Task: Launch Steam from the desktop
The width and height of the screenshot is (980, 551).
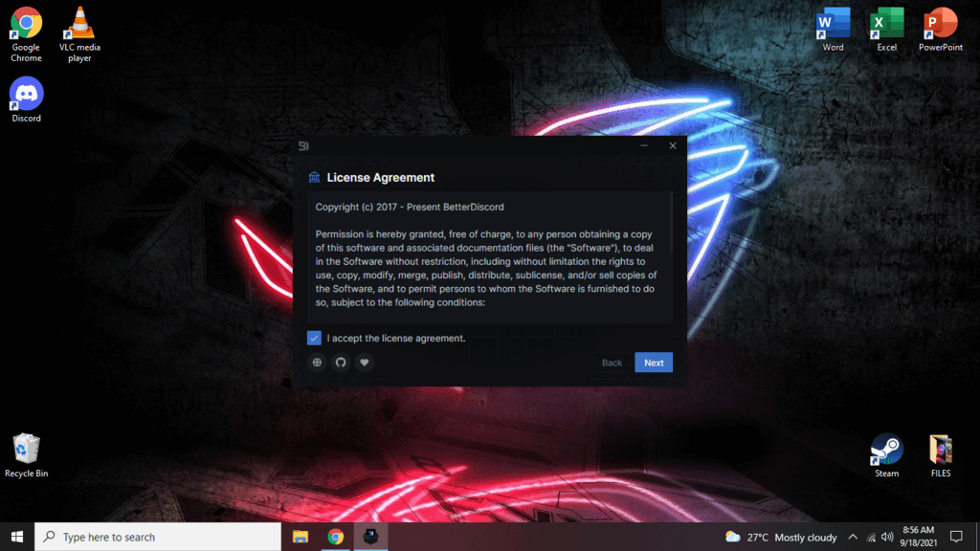Action: tap(886, 450)
